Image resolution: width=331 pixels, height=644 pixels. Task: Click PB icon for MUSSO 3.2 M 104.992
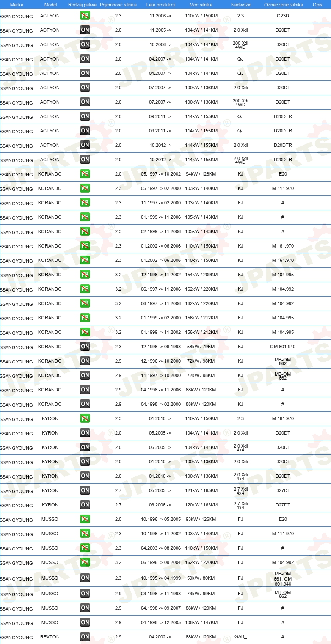[x=85, y=562]
